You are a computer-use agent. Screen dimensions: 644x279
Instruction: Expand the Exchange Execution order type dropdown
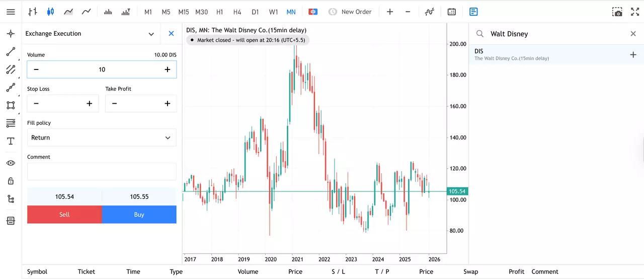pyautogui.click(x=151, y=34)
